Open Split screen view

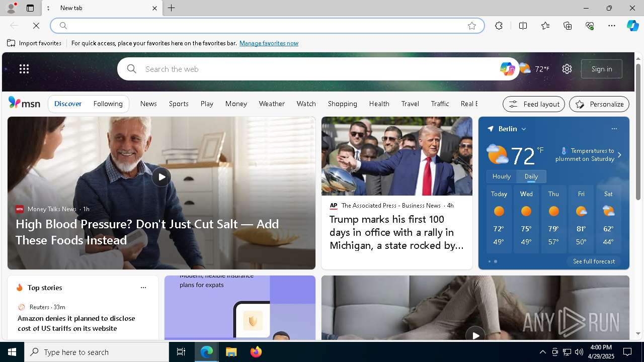tap(523, 26)
